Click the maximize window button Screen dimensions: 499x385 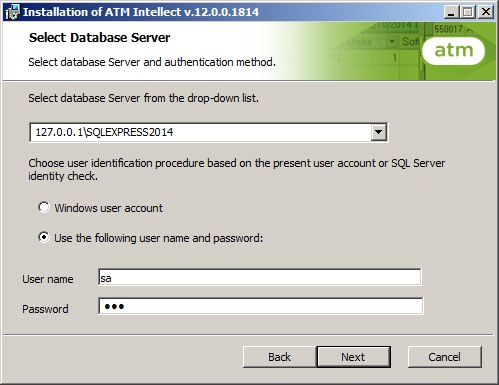(468, 12)
